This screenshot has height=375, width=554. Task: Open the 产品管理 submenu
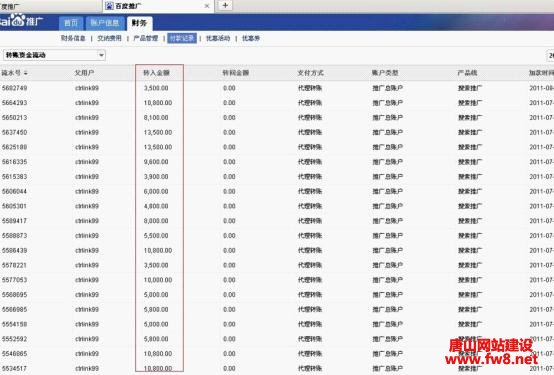146,38
